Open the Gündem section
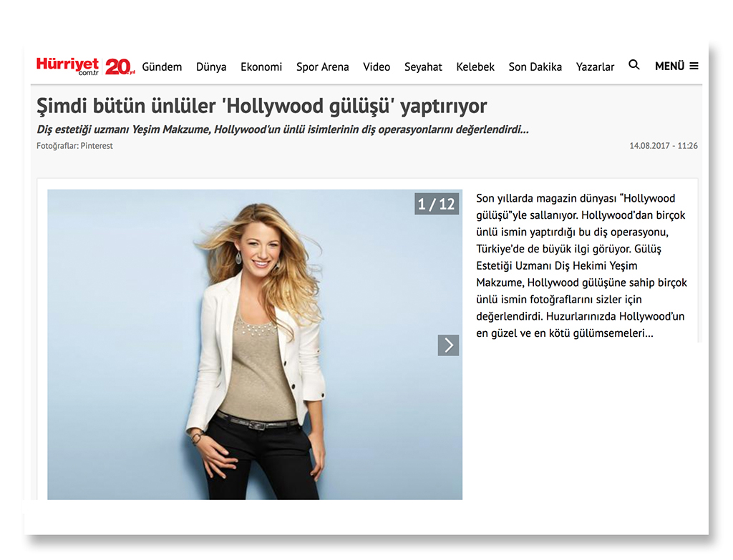The image size is (733, 560). (162, 67)
